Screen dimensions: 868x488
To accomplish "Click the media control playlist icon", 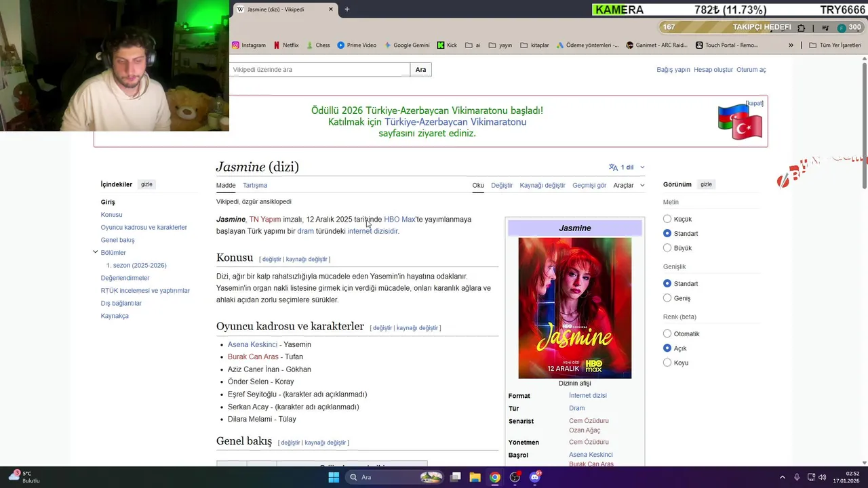I will (825, 28).
